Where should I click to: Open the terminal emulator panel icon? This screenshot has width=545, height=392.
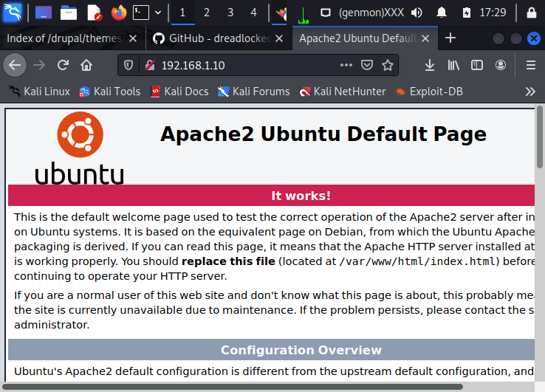(x=141, y=13)
